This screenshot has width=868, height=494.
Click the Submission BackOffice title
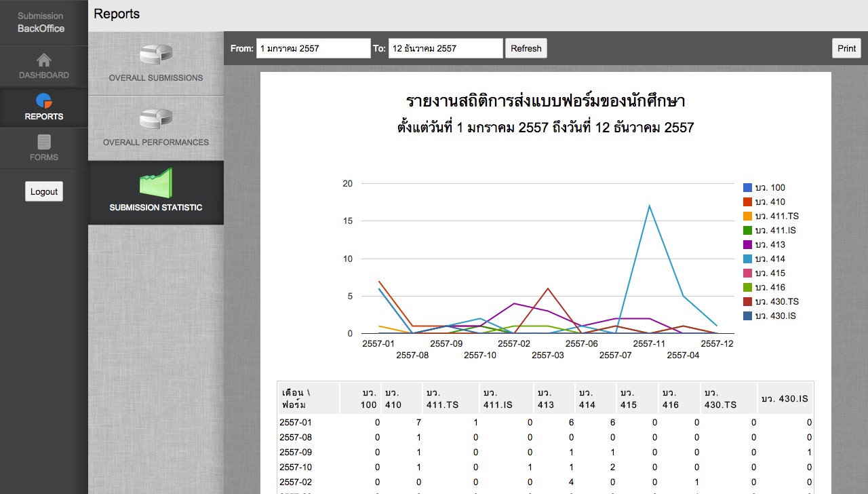tap(41, 22)
